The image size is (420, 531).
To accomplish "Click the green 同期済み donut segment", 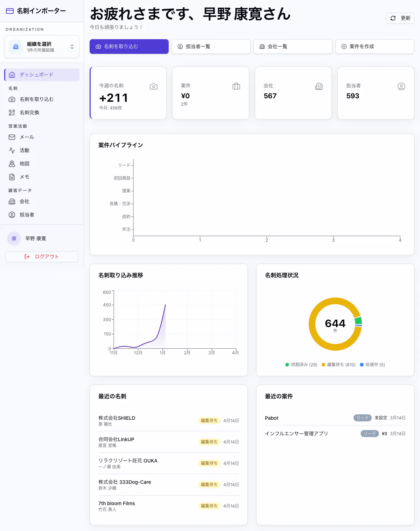I will 358,321.
